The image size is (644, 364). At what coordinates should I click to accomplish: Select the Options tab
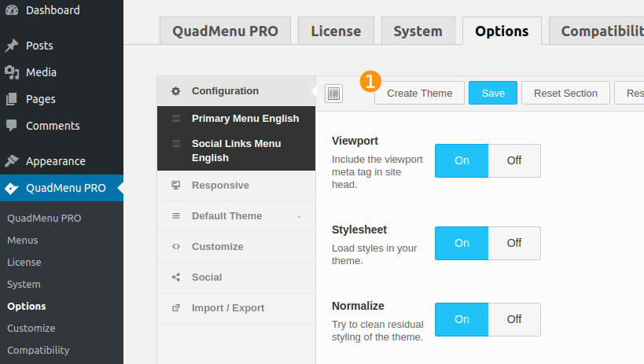(502, 31)
